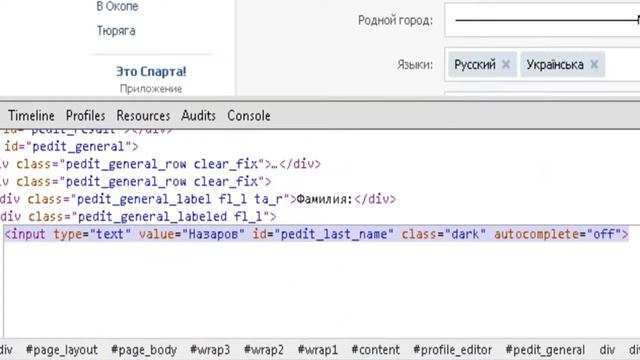
Task: Select #profile_editor breadcrumb
Action: tap(452, 350)
